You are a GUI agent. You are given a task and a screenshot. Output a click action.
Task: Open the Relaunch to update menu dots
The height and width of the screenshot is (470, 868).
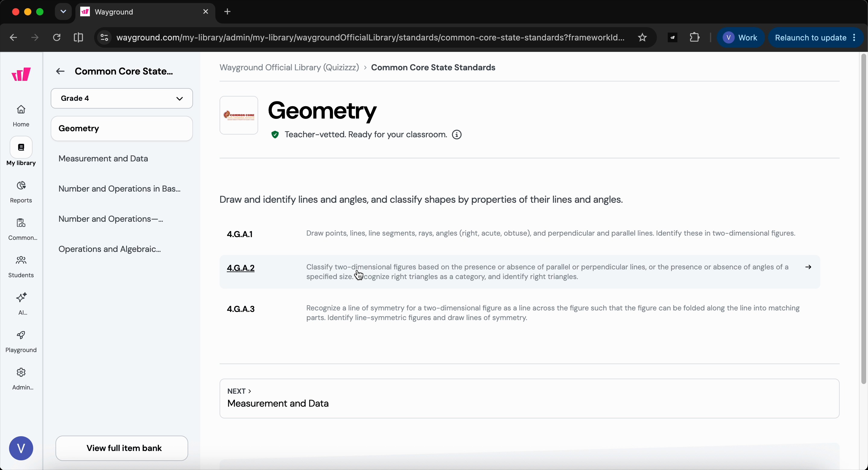pyautogui.click(x=854, y=37)
